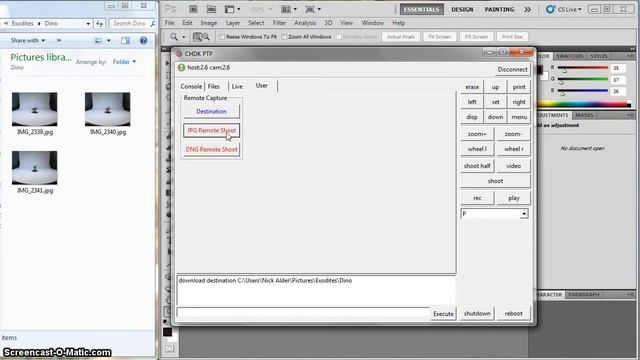Click the disp camera key

472,117
